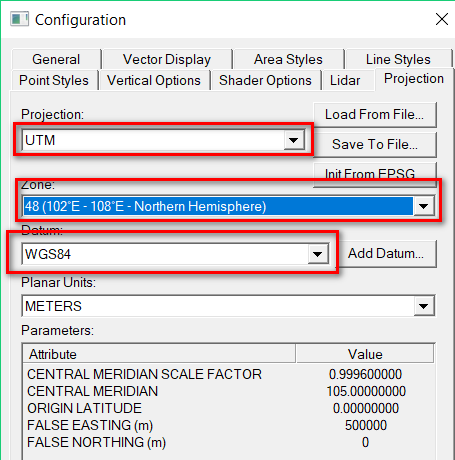The image size is (455, 460).
Task: Select the Area Styles tab
Action: click(x=288, y=59)
